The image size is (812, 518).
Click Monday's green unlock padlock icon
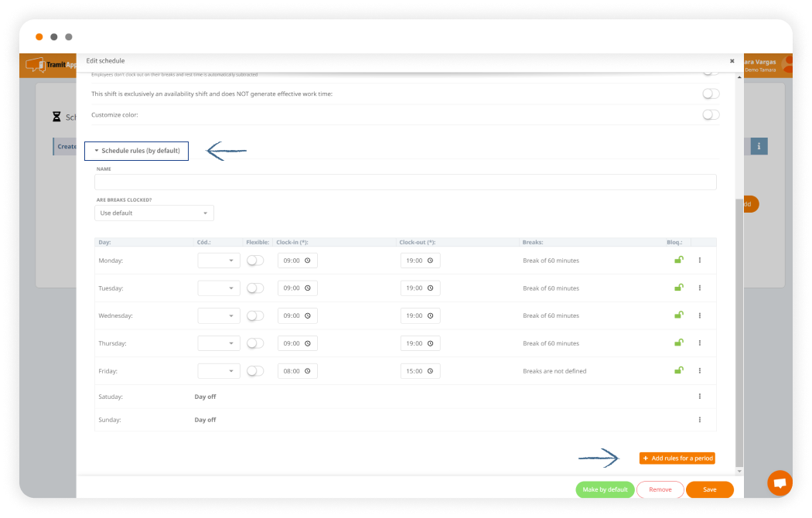tap(678, 261)
